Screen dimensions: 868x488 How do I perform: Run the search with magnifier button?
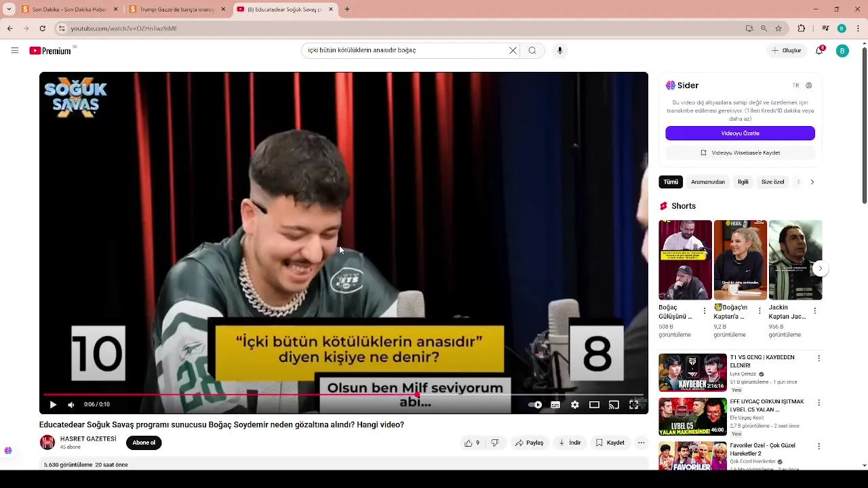532,50
